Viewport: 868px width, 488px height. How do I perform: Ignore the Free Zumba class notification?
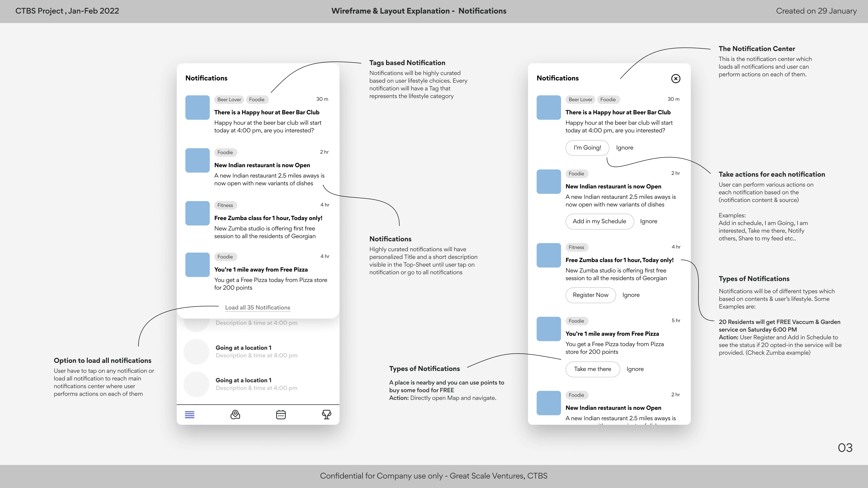[x=631, y=295]
